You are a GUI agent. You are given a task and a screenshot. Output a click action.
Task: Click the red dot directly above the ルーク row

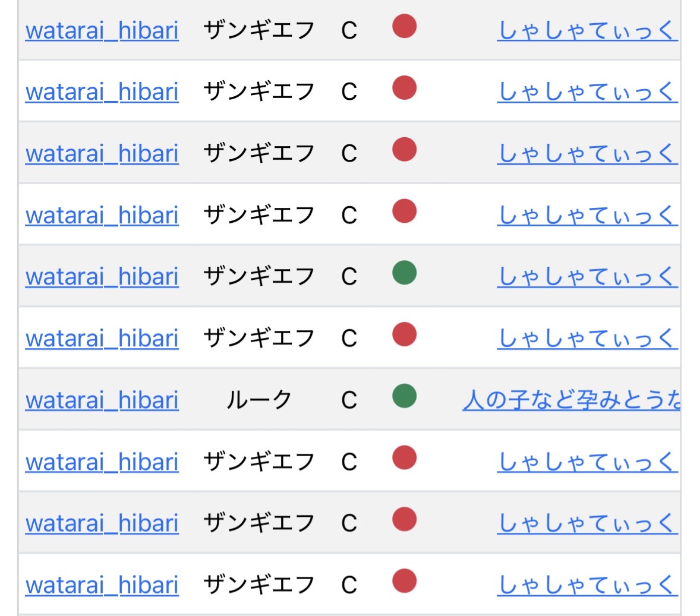[x=404, y=335]
